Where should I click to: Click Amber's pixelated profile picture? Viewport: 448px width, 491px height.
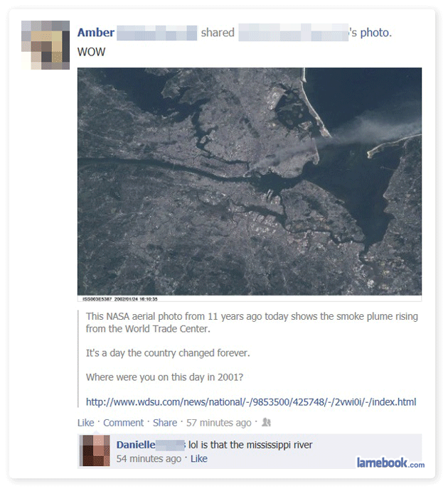46,45
